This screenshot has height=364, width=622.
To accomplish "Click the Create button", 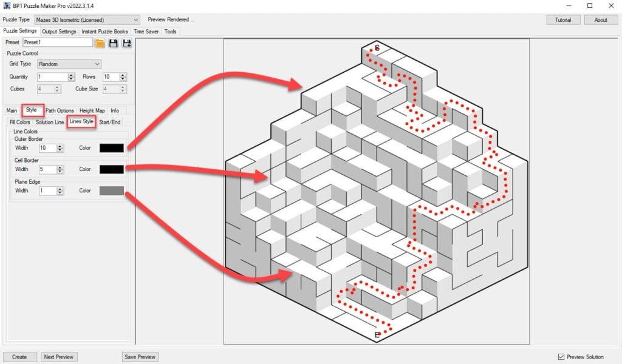I will pyautogui.click(x=19, y=357).
